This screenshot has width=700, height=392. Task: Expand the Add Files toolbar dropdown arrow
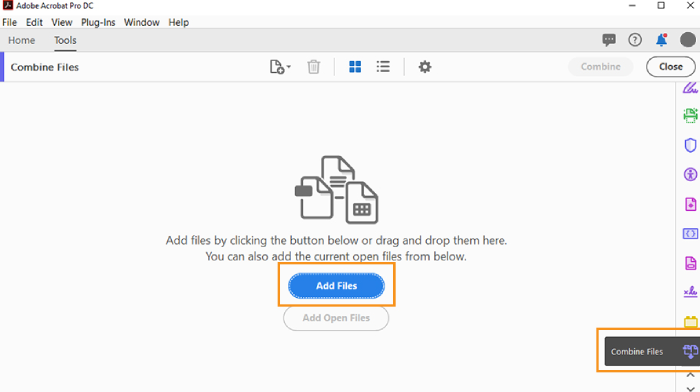pyautogui.click(x=289, y=67)
